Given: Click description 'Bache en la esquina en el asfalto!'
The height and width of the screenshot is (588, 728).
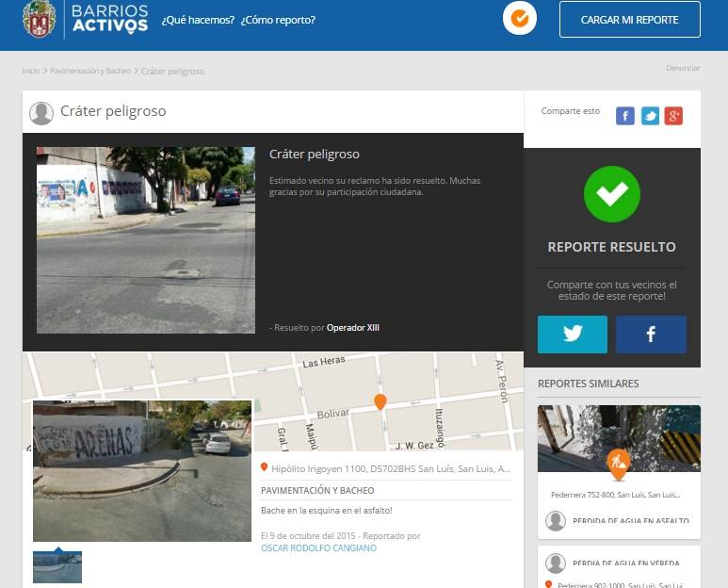Looking at the screenshot, I should (x=327, y=511).
